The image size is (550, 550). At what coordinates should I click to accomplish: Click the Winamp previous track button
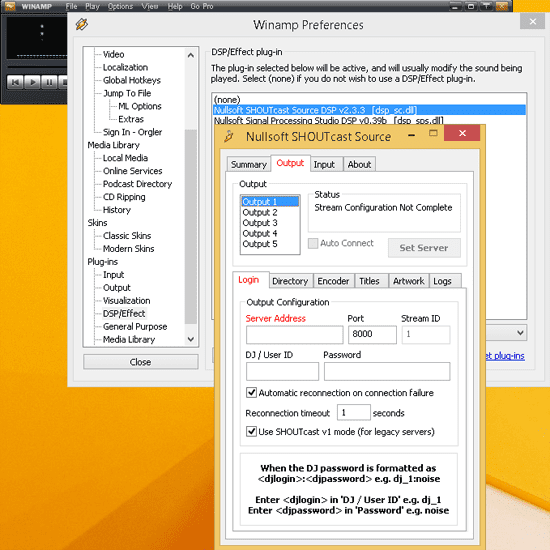[15, 82]
